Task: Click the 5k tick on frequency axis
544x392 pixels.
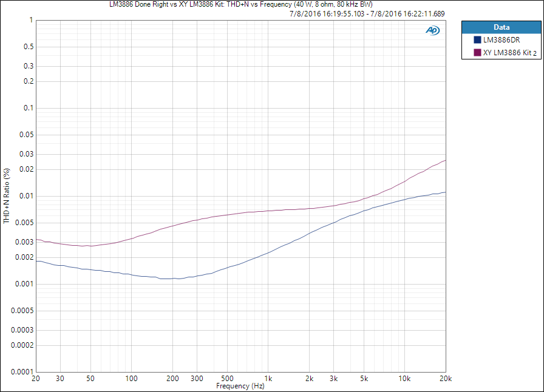Action: click(x=364, y=379)
